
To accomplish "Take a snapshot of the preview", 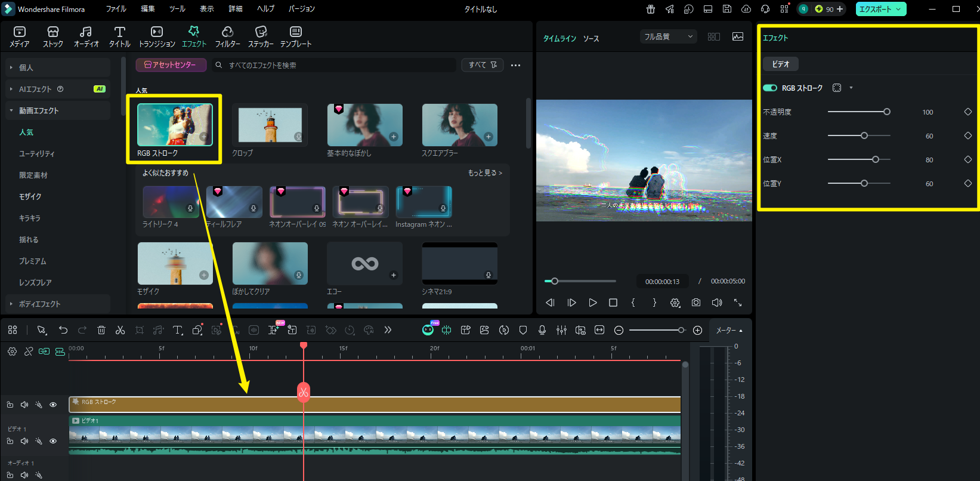I will click(x=696, y=303).
